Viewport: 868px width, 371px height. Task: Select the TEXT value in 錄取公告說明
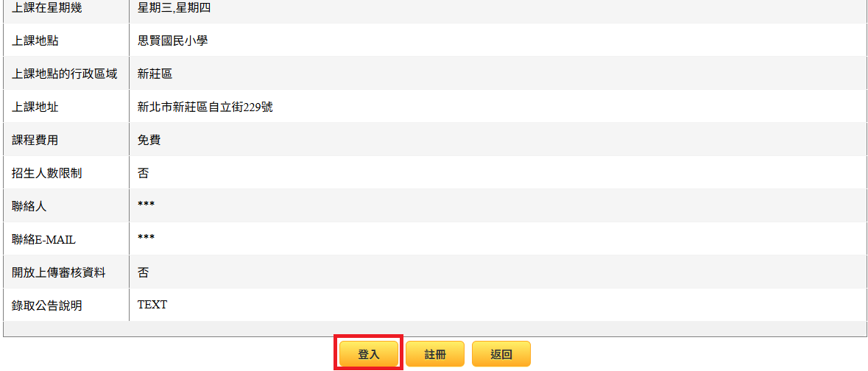[152, 305]
